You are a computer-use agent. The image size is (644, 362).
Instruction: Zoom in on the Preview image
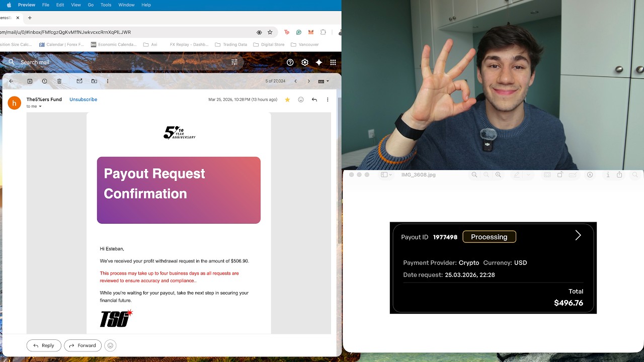click(498, 175)
